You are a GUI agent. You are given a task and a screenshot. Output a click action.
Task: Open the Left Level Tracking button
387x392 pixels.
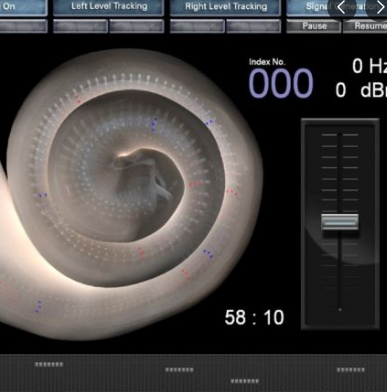pyautogui.click(x=109, y=7)
